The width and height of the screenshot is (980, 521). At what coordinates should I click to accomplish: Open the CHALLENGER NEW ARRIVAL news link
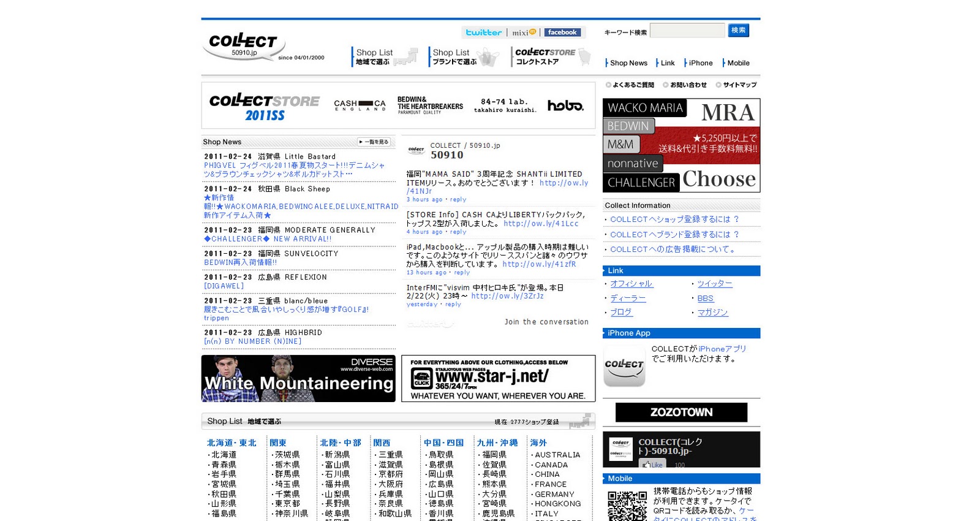click(x=268, y=239)
